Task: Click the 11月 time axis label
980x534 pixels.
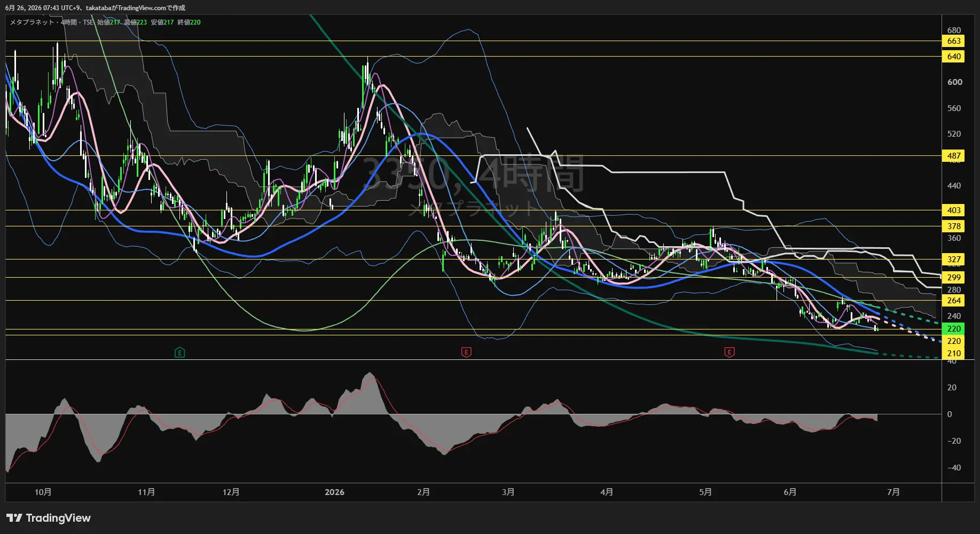Action: [x=146, y=492]
